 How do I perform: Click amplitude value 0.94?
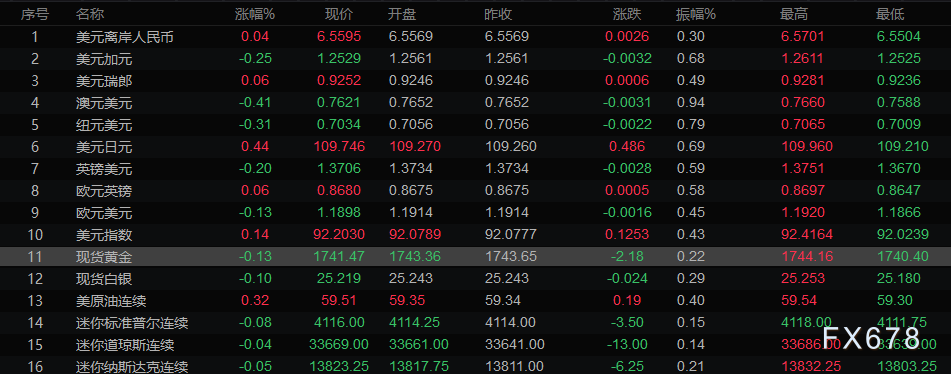[x=691, y=102]
